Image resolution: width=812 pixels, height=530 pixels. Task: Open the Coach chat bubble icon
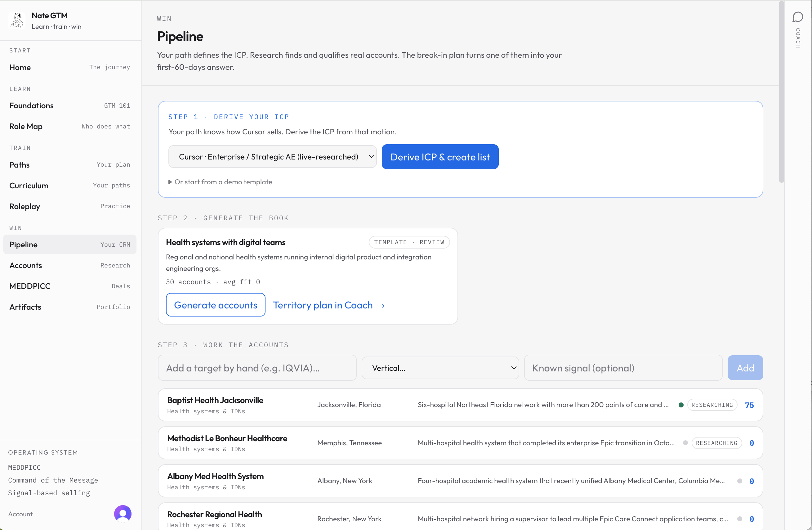pyautogui.click(x=797, y=17)
